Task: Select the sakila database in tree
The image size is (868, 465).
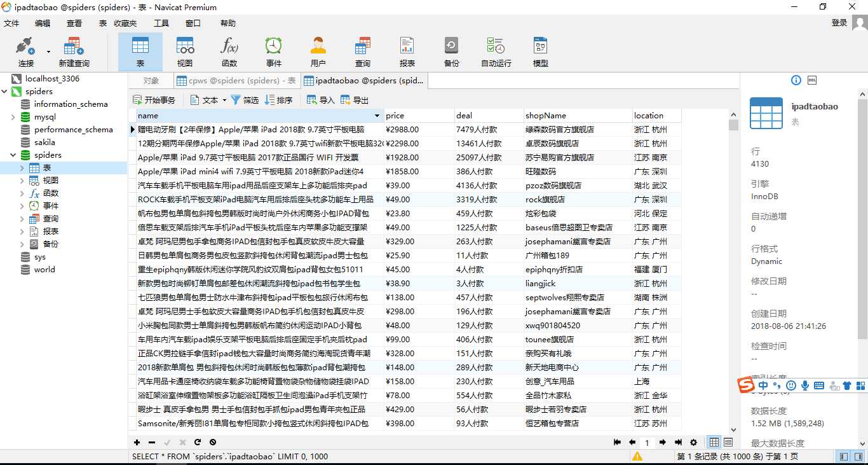Action: click(44, 142)
